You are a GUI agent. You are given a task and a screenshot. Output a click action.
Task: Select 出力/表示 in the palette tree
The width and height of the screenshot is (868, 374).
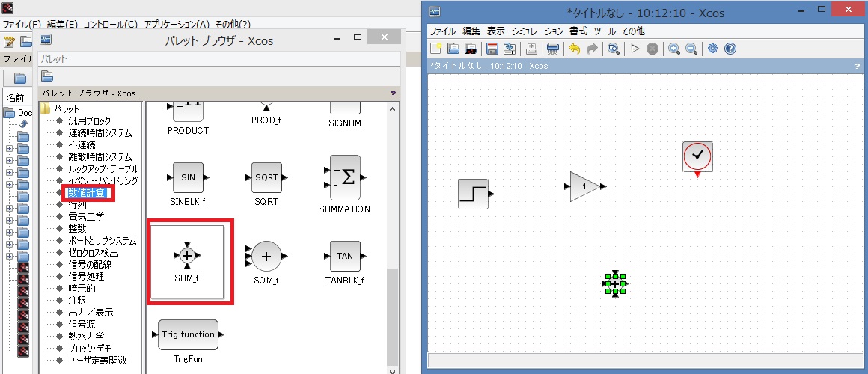coord(91,313)
